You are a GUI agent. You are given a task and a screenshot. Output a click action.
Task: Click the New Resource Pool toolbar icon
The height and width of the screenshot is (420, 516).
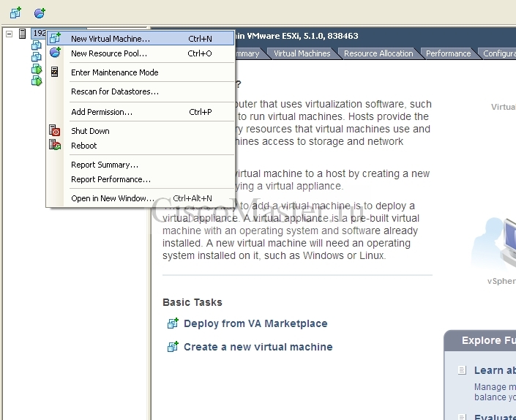(x=40, y=13)
